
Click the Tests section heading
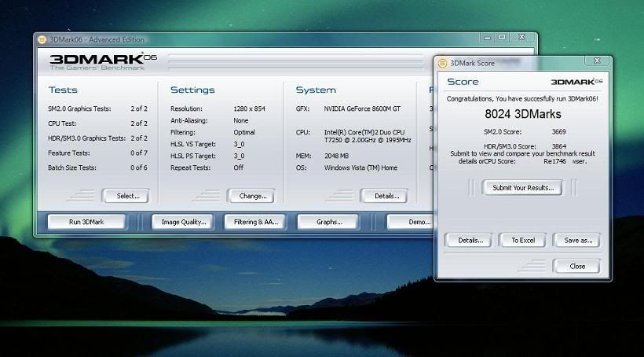[x=63, y=90]
